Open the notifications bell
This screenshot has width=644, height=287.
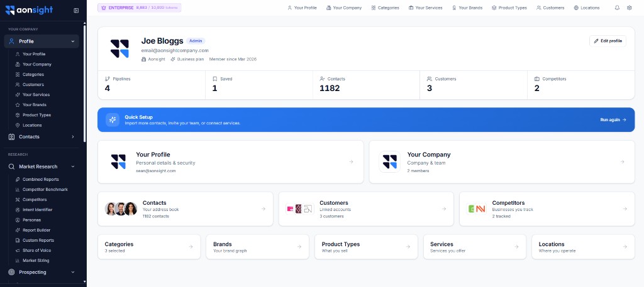pos(617,8)
